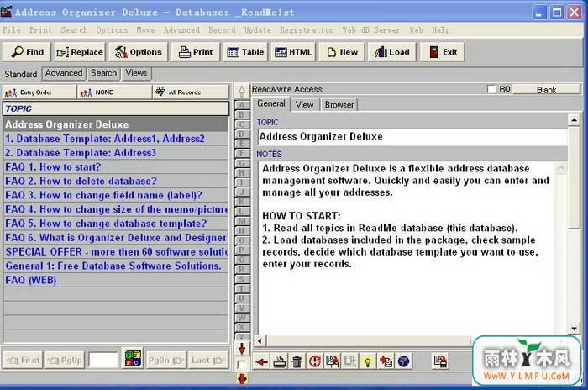The width and height of the screenshot is (588, 390).
Task: Select record 'FAQ 2. How to delete database?'
Action: click(x=116, y=182)
